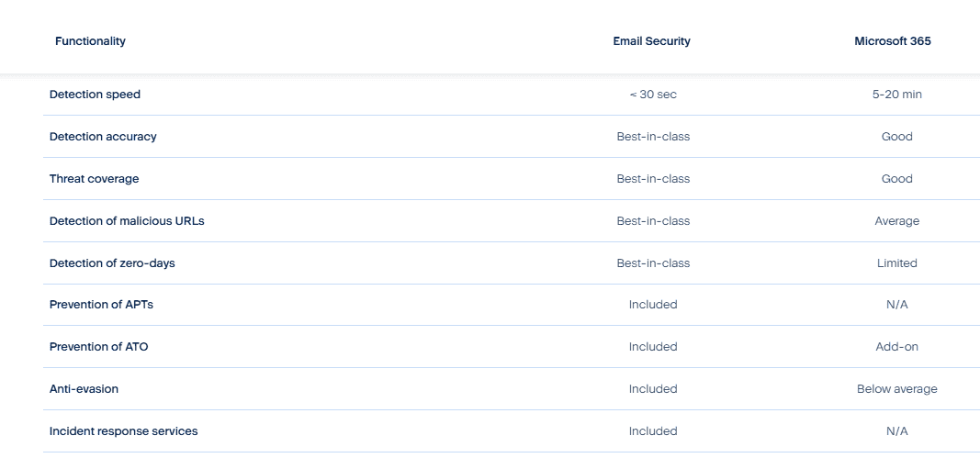
Task: Select the 'Below average' cell
Action: point(896,388)
